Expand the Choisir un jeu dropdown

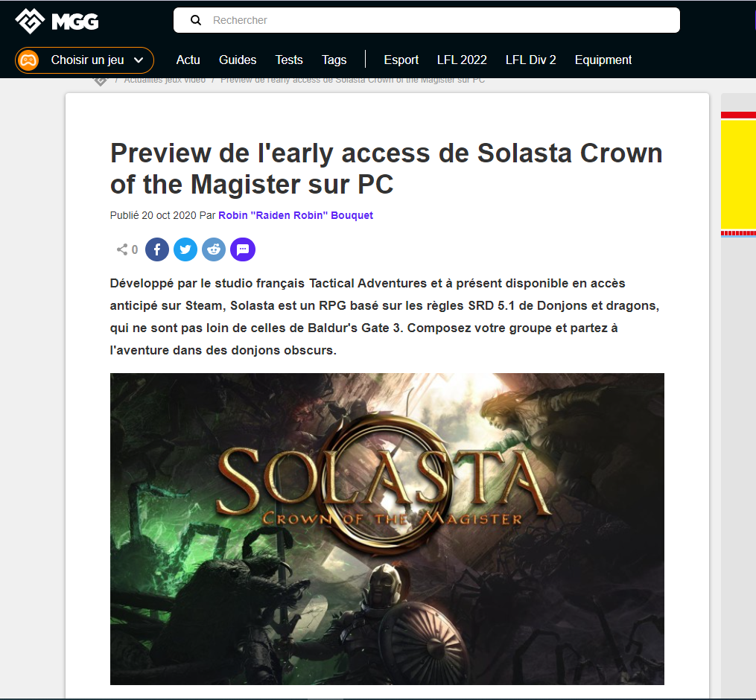click(84, 60)
